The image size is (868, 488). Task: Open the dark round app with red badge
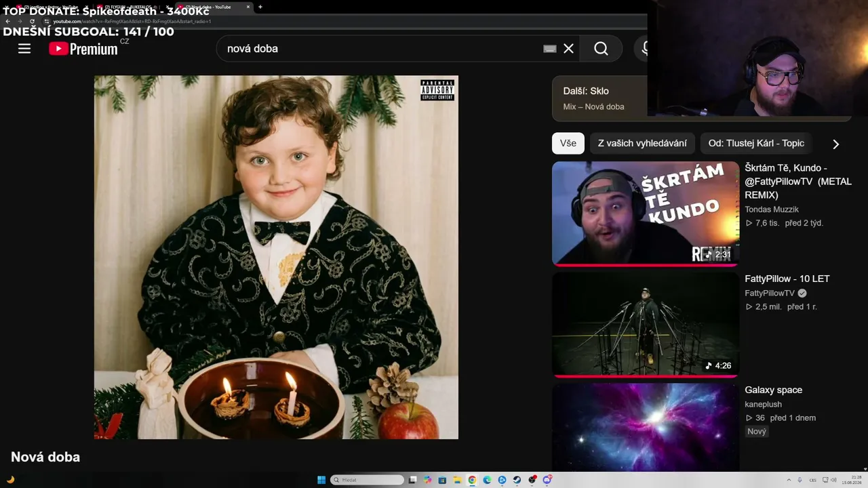click(x=532, y=480)
